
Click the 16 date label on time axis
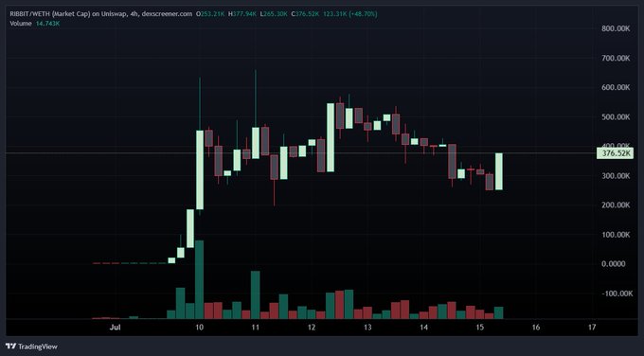(x=536, y=328)
